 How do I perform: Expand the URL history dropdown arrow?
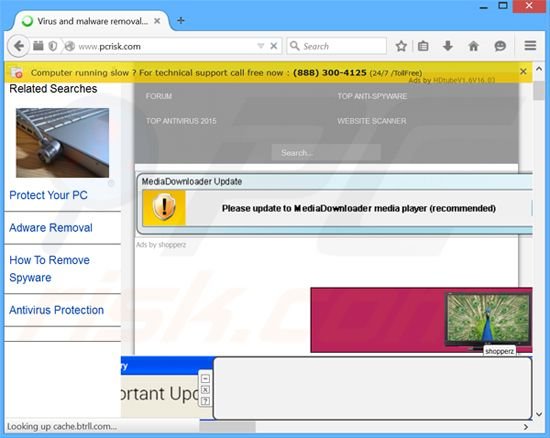(x=260, y=46)
